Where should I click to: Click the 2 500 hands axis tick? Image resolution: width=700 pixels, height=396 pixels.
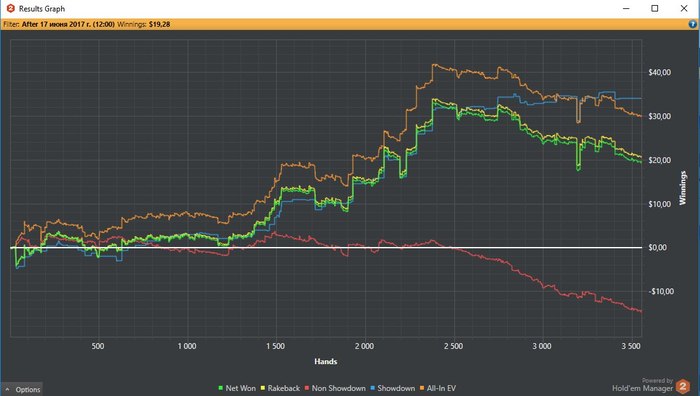454,346
